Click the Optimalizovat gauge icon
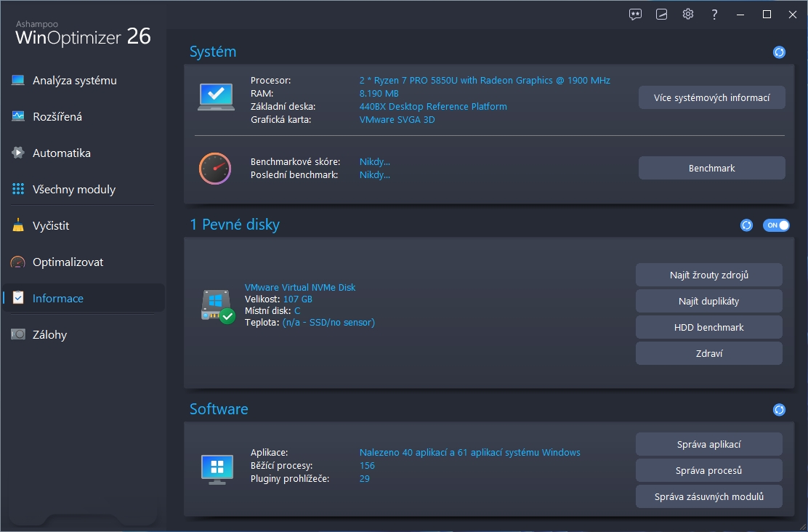 coord(18,262)
